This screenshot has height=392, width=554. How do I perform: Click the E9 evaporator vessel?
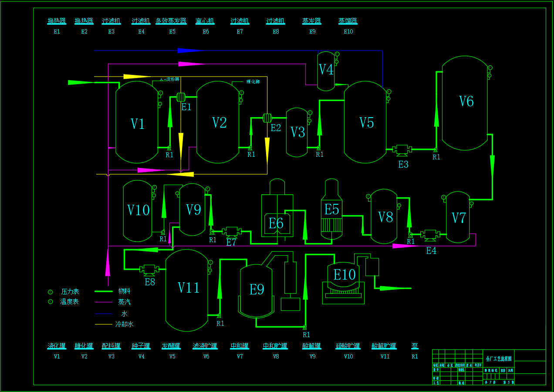pos(256,290)
